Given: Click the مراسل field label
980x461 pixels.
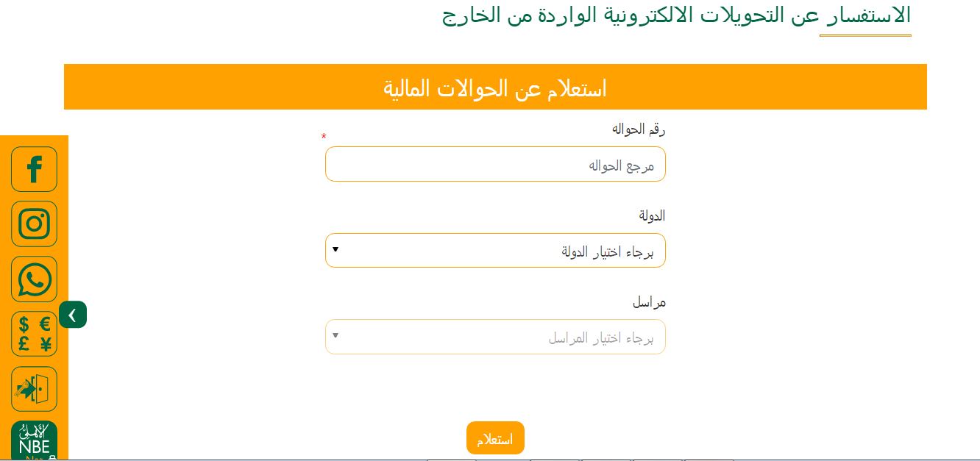Looking at the screenshot, I should coord(649,302).
